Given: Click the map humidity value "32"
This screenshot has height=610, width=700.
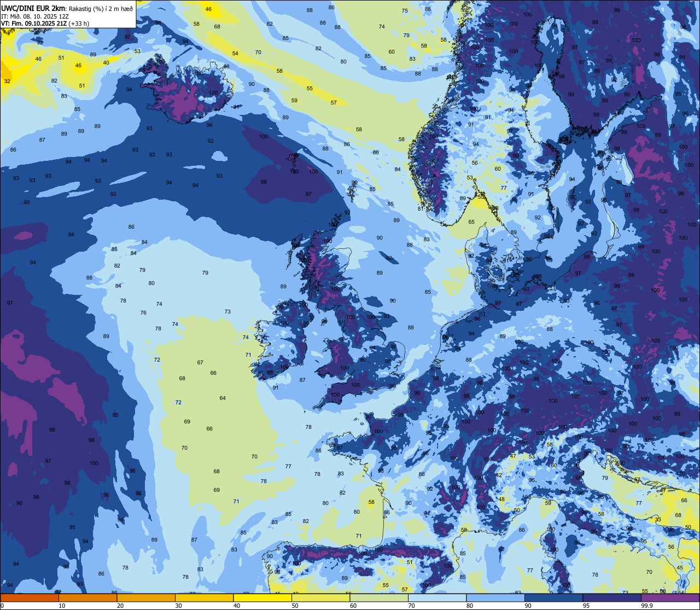Looking at the screenshot, I should (x=7, y=81).
